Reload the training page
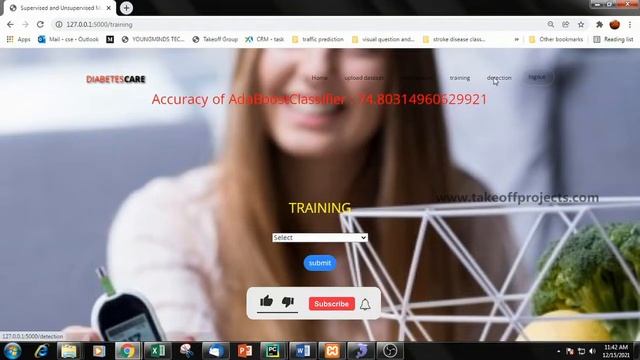The width and height of the screenshot is (640, 360). [40, 24]
